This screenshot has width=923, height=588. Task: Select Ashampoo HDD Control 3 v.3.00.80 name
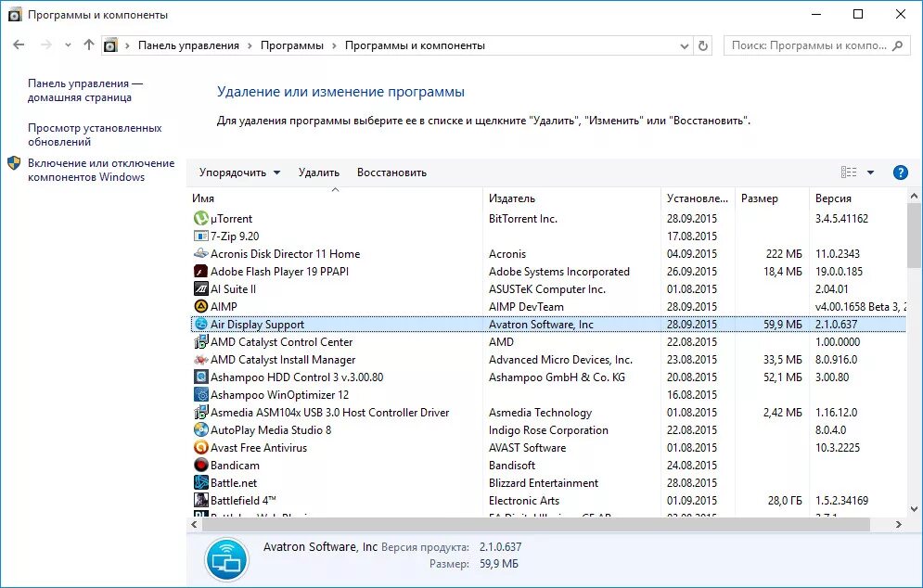pyautogui.click(x=297, y=377)
